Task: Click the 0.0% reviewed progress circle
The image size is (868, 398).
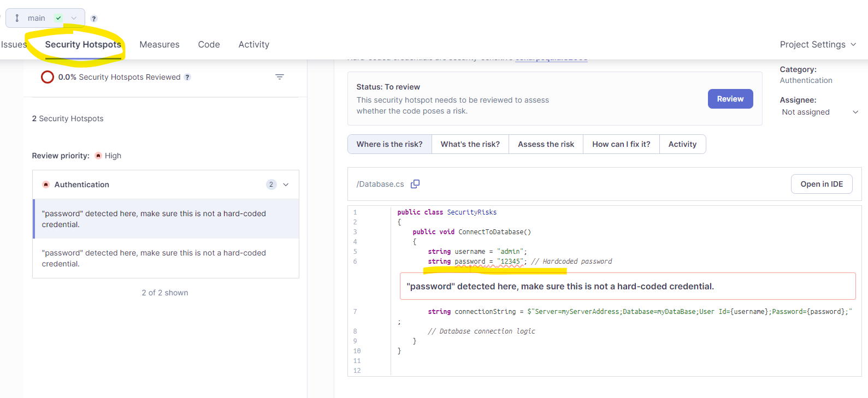Action: coord(48,77)
